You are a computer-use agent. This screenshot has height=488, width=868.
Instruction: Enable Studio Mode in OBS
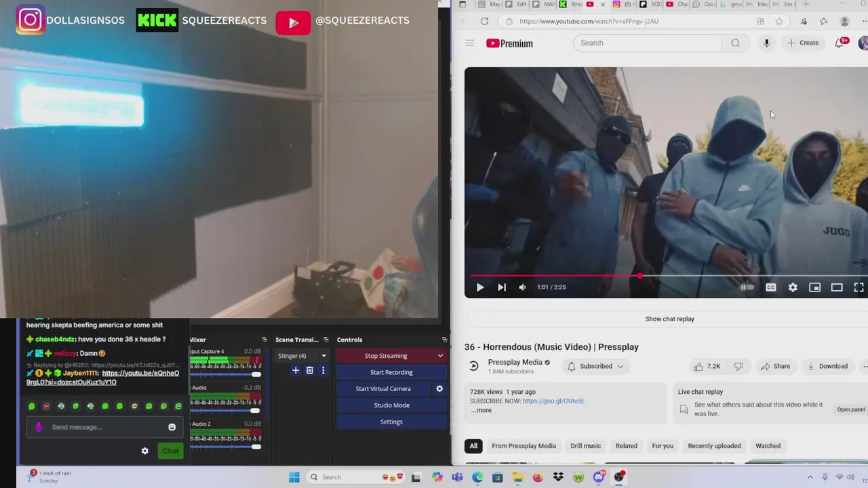(x=391, y=405)
